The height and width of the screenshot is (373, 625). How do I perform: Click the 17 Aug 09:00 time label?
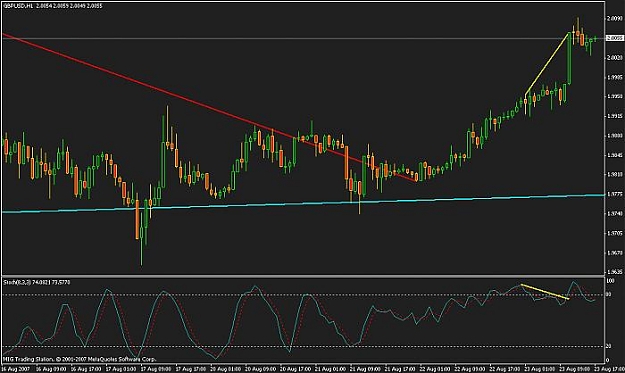[x=156, y=369]
